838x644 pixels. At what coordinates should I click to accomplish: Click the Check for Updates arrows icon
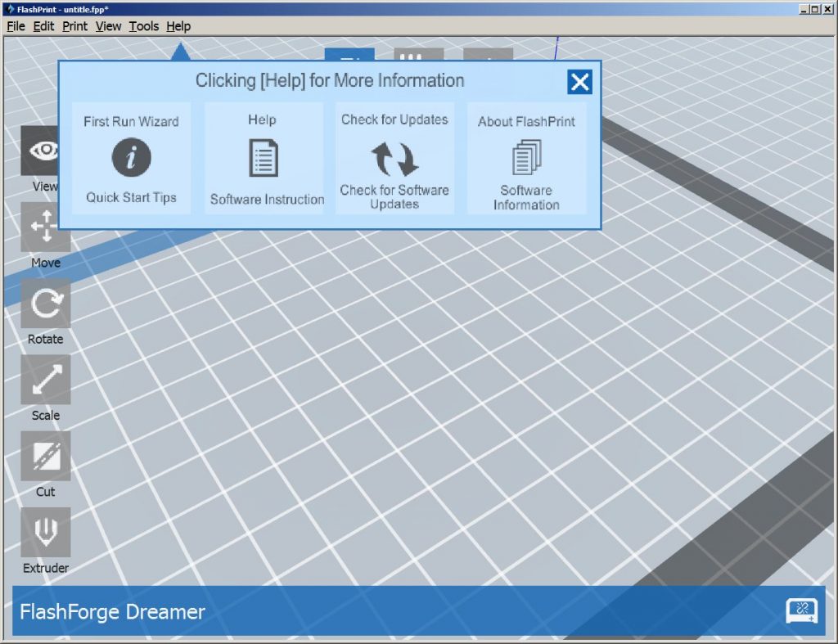[394, 159]
